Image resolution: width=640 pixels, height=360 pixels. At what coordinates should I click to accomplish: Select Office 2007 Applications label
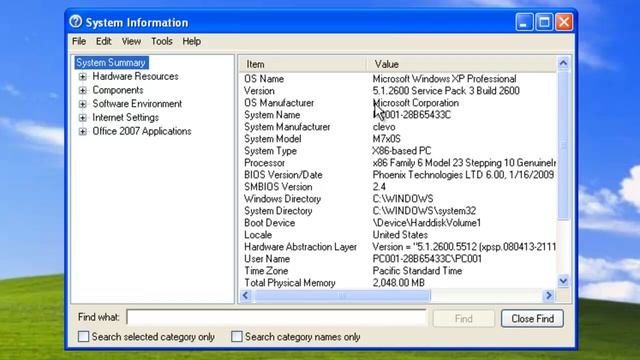coord(142,131)
